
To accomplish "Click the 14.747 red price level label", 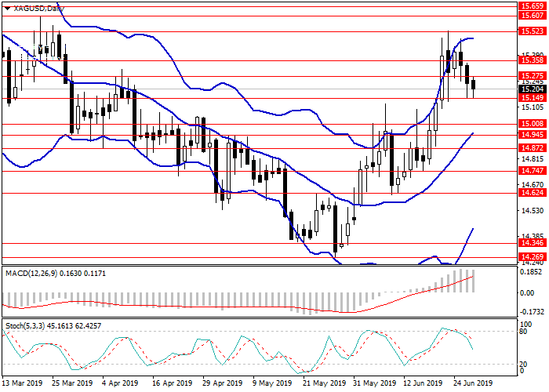I will pos(530,171).
